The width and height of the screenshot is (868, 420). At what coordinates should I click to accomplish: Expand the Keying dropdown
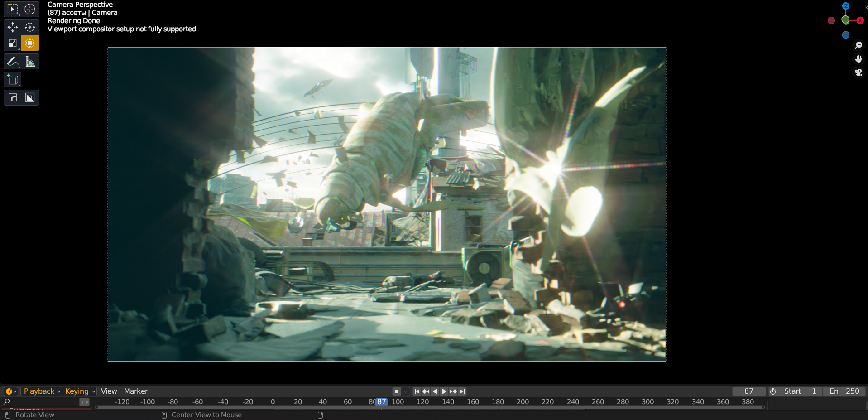[80, 391]
